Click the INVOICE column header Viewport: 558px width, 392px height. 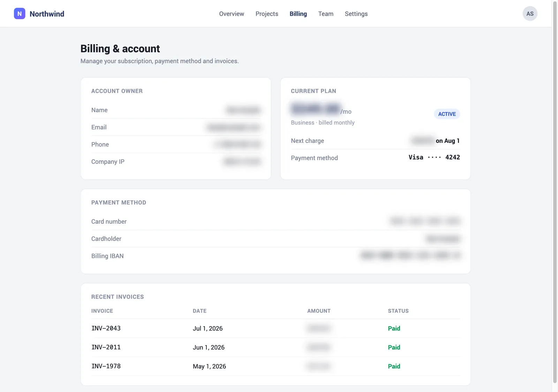click(x=102, y=311)
